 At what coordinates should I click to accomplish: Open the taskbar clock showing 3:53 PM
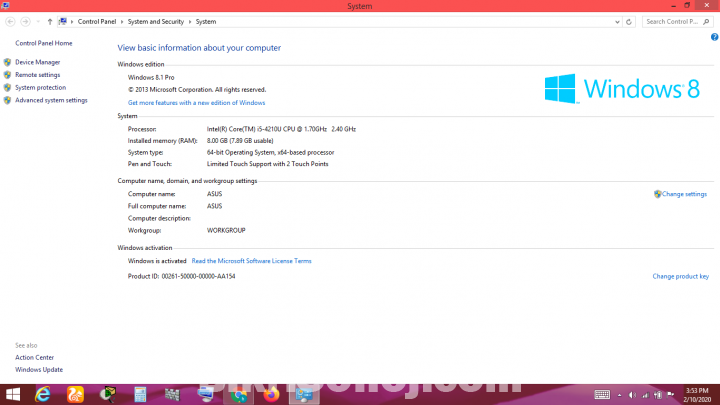tap(697, 395)
